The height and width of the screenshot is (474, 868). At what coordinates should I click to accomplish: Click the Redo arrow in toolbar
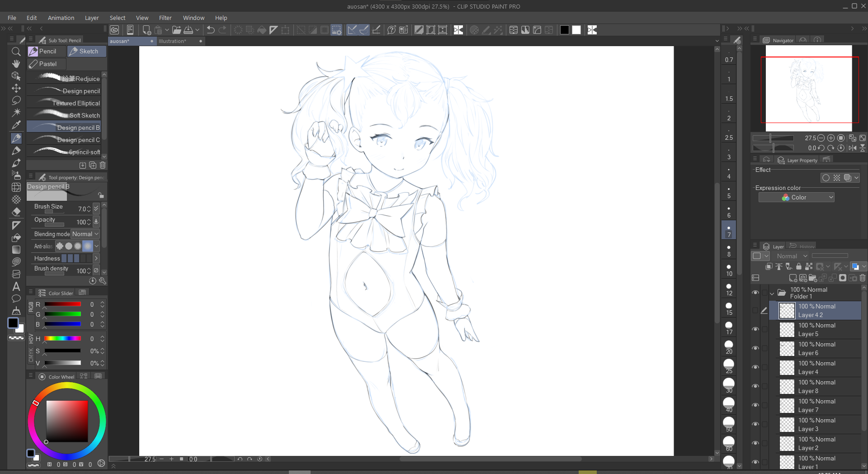click(222, 30)
